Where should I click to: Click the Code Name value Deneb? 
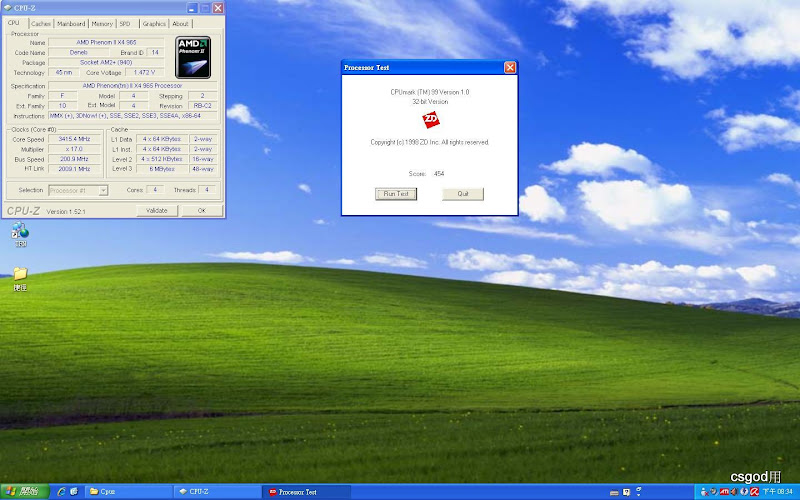click(x=79, y=52)
